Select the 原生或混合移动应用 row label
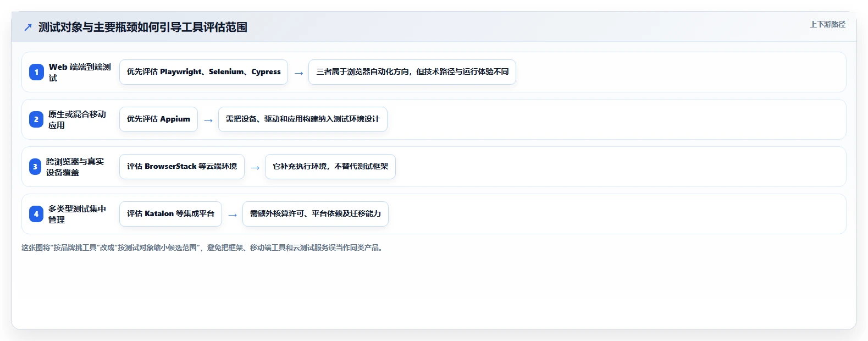 pos(77,119)
